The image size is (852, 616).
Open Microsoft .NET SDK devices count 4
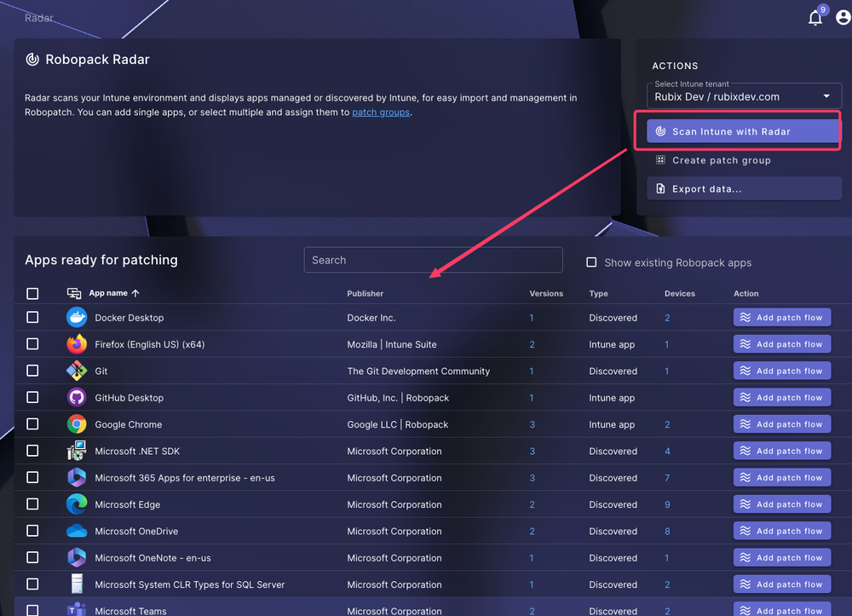667,451
